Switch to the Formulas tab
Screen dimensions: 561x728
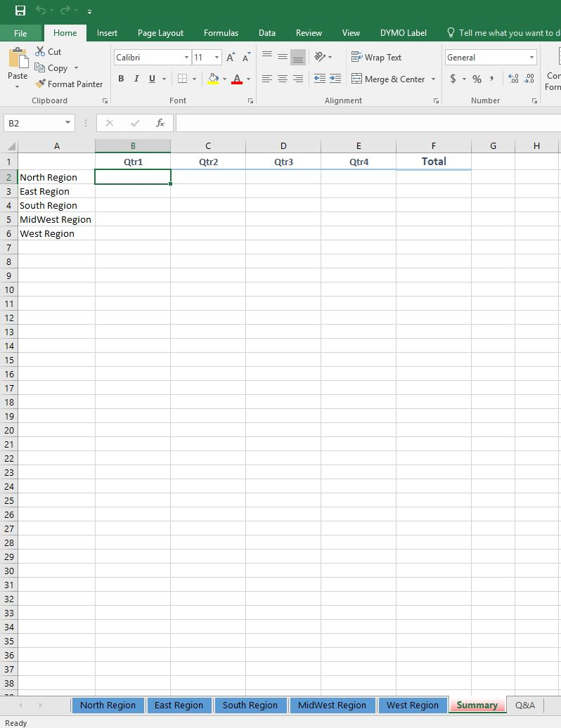coord(221,33)
